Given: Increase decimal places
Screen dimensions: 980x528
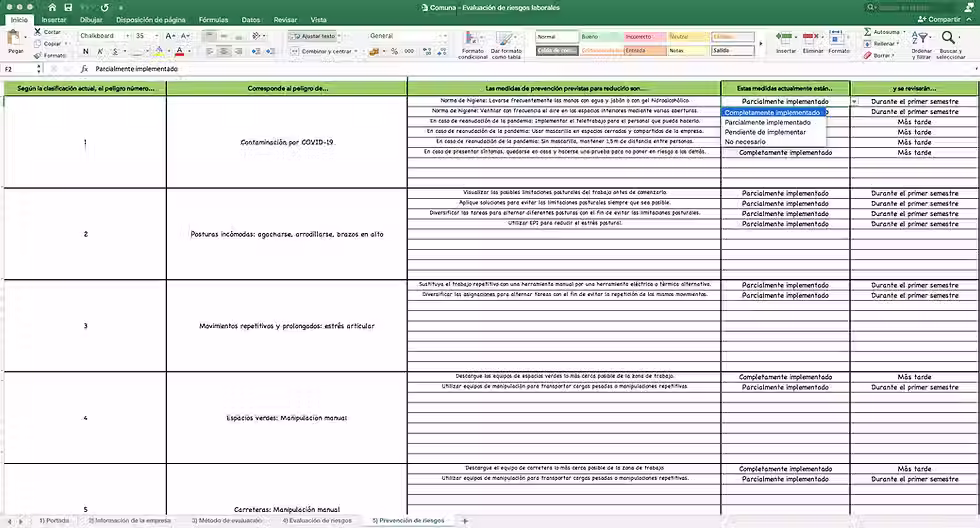Looking at the screenshot, I should [427, 51].
